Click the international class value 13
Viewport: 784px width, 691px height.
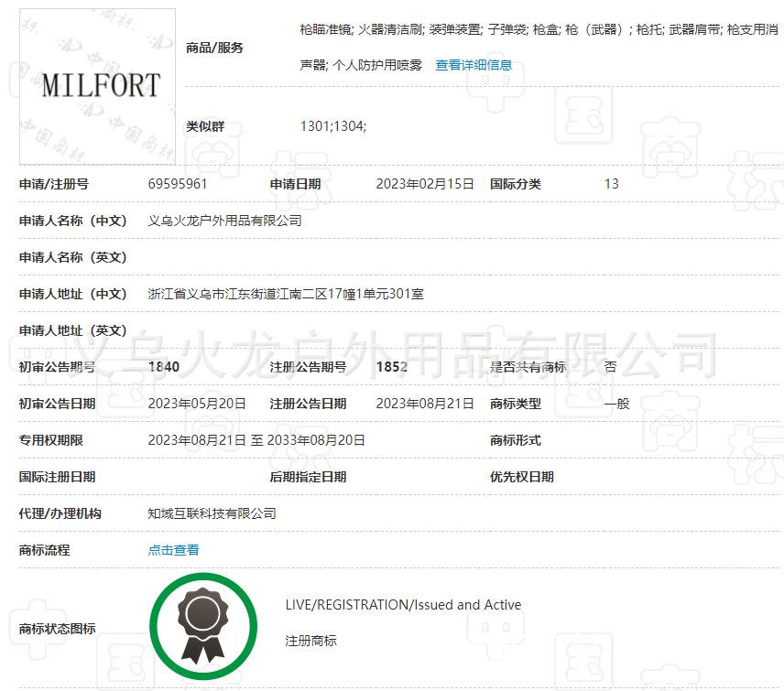click(x=611, y=183)
